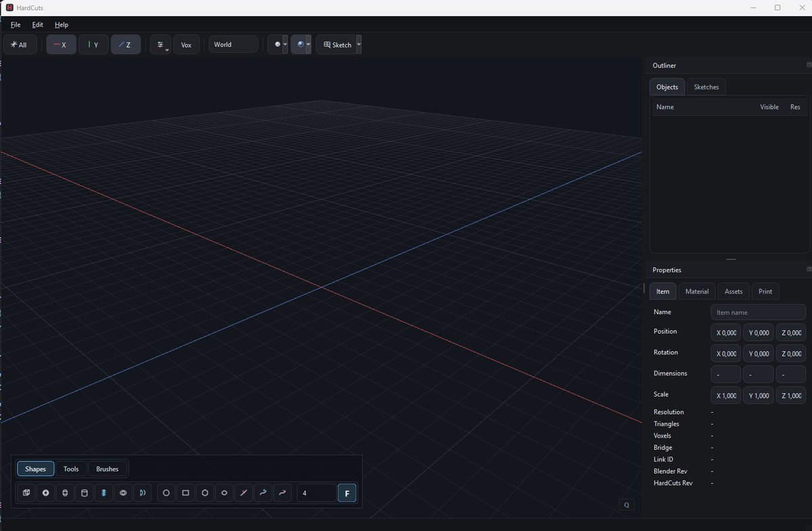Select the Cylinder shape tool
Screen dimensions: 812x531
click(x=84, y=492)
